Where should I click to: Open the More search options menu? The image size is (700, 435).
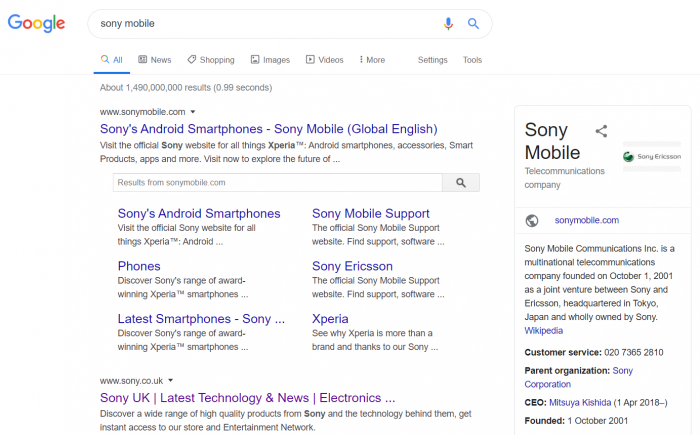(370, 60)
